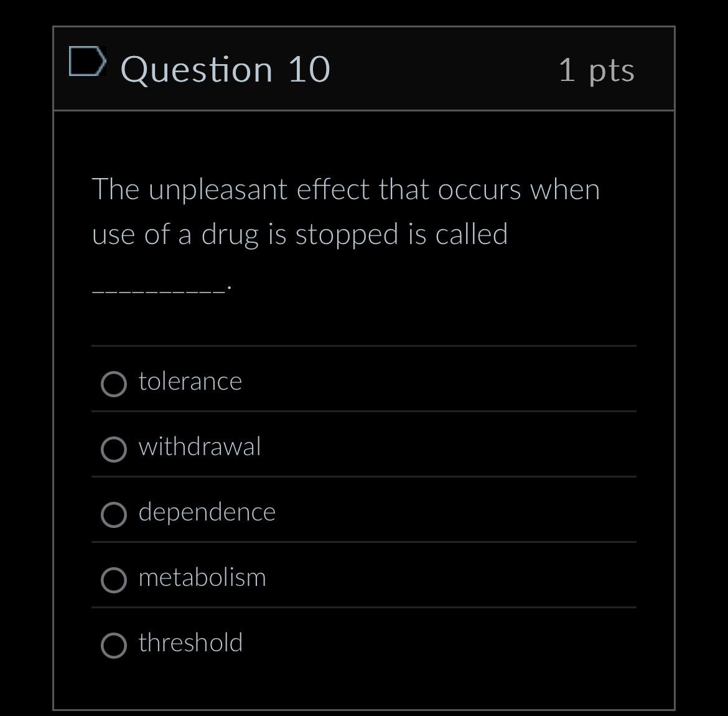Click the 1 pts point value label
The image size is (728, 716).
point(597,70)
